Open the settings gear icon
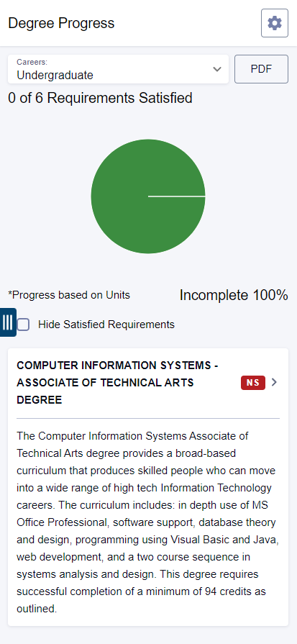Image resolution: width=297 pixels, height=644 pixels. coord(275,23)
